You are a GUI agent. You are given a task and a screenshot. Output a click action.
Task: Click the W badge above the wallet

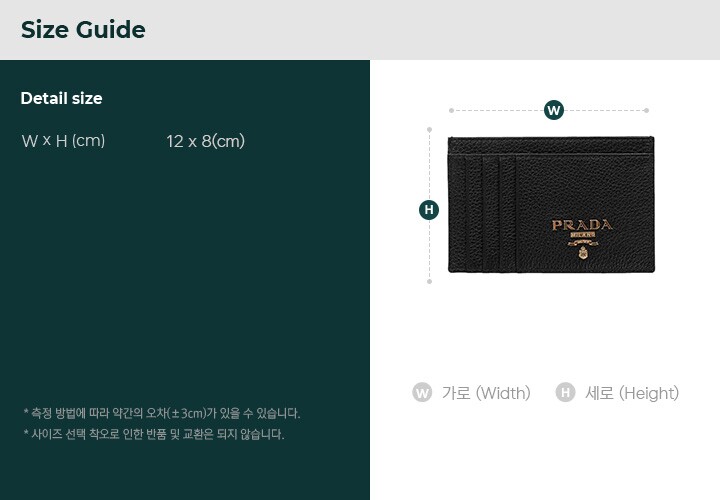click(553, 110)
